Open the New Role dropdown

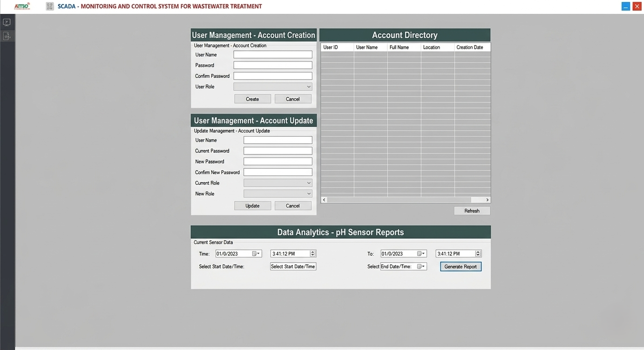point(278,194)
